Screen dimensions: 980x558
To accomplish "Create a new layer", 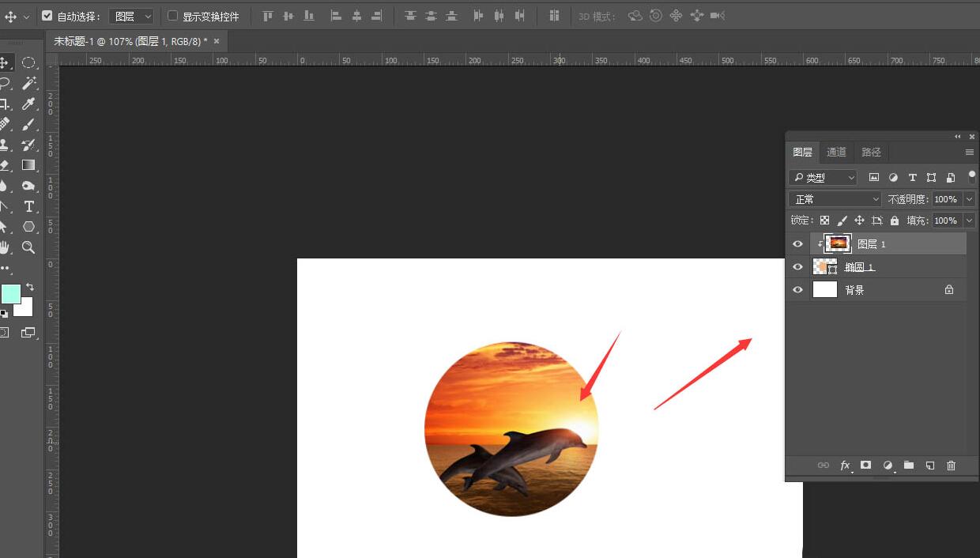I will coord(930,466).
